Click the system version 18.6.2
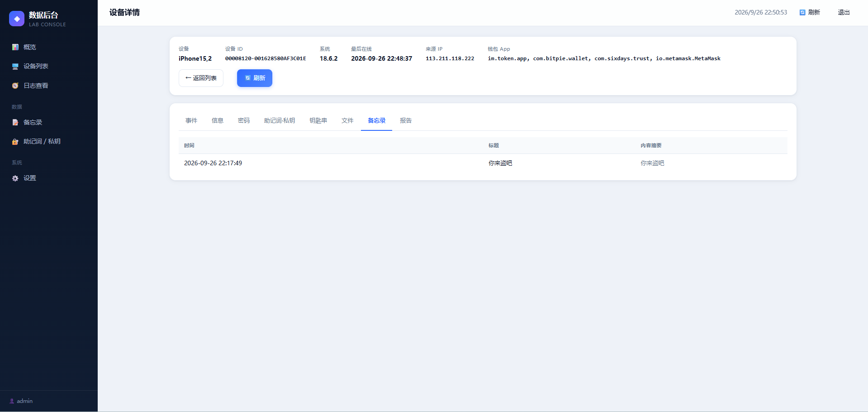This screenshot has width=868, height=412. click(x=328, y=58)
